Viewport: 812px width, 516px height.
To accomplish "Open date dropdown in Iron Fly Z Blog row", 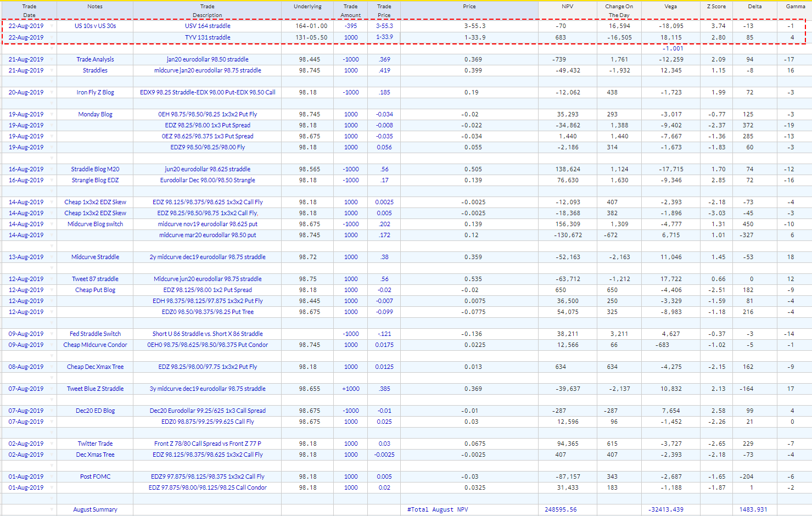I will coord(52,92).
